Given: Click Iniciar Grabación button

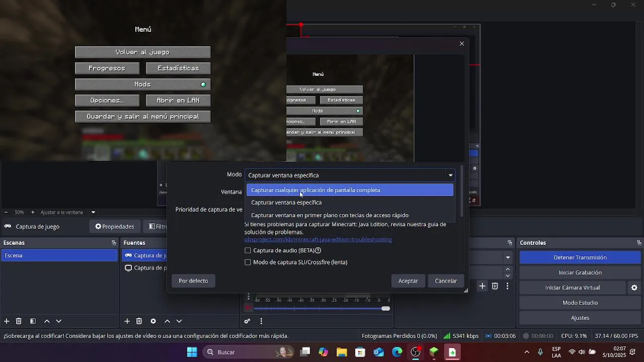Looking at the screenshot, I should (580, 273).
